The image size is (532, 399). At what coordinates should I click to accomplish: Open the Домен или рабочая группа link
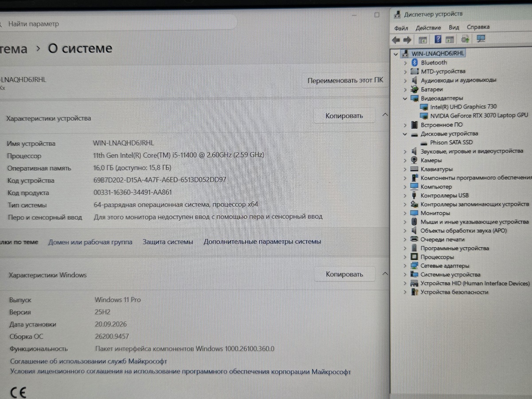pos(90,242)
